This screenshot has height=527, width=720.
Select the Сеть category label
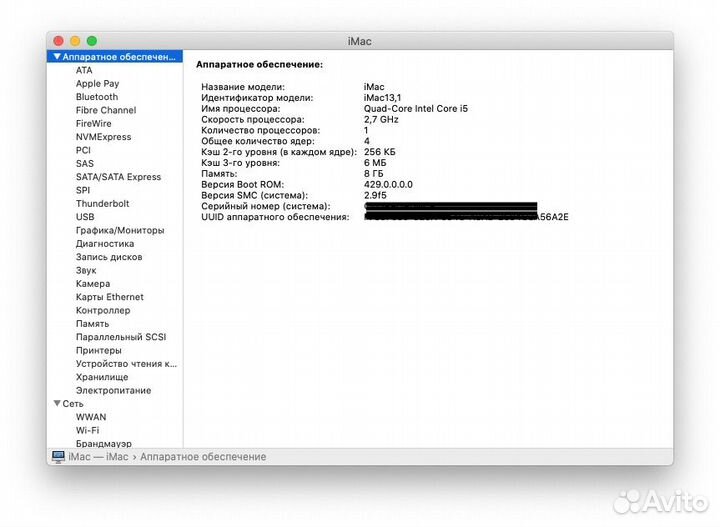click(x=73, y=404)
